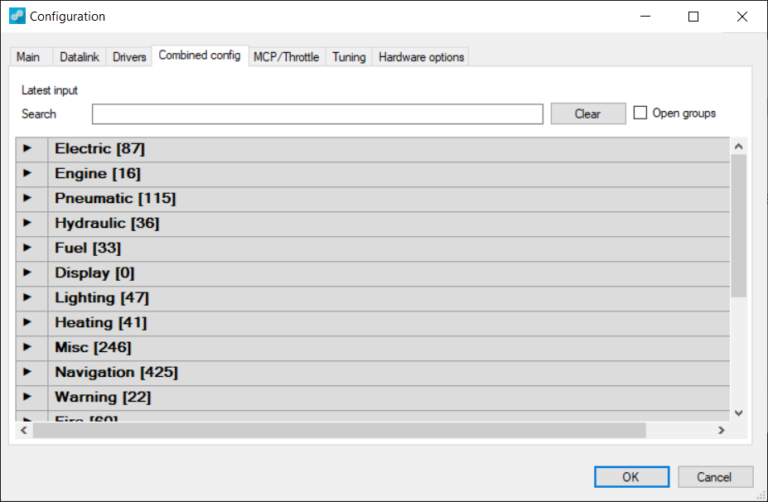Expand the Fuel [33] group arrow
768x502 pixels.
pyautogui.click(x=28, y=248)
